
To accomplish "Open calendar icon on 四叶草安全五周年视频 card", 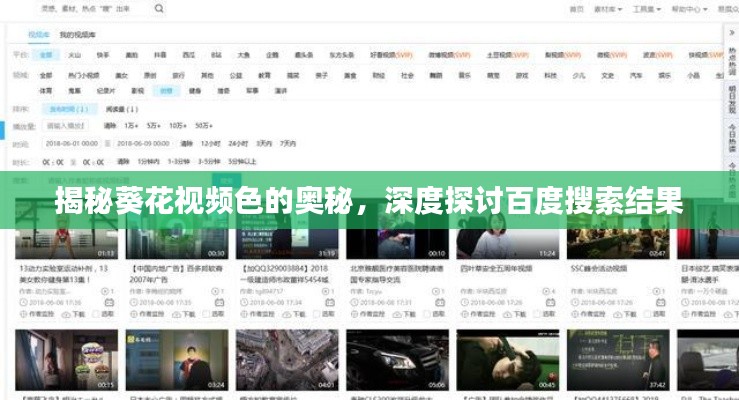I will pyautogui.click(x=550, y=302).
